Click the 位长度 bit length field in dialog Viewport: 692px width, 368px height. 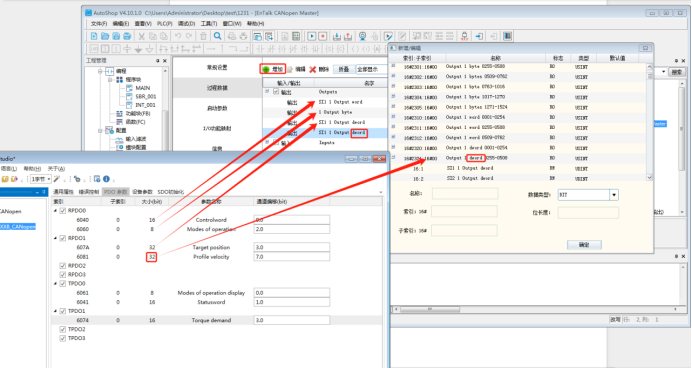588,213
